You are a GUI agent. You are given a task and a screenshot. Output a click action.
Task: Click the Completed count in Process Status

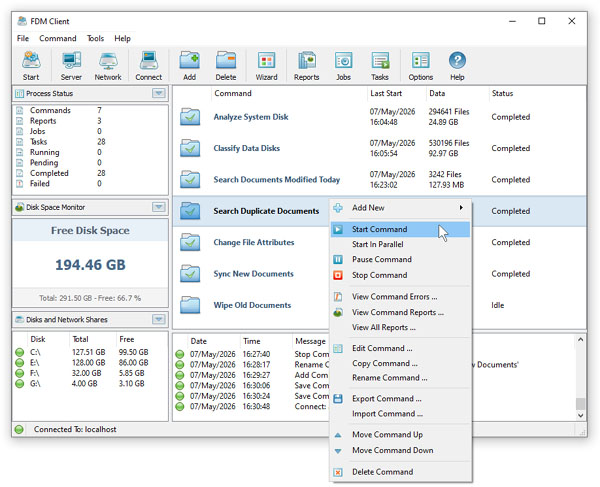pyautogui.click(x=101, y=173)
